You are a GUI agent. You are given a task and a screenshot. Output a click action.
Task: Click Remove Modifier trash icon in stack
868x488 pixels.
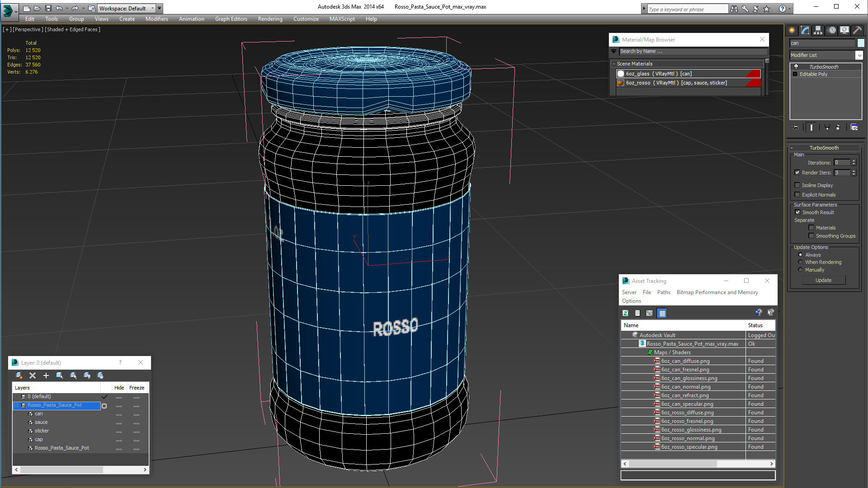coord(838,127)
